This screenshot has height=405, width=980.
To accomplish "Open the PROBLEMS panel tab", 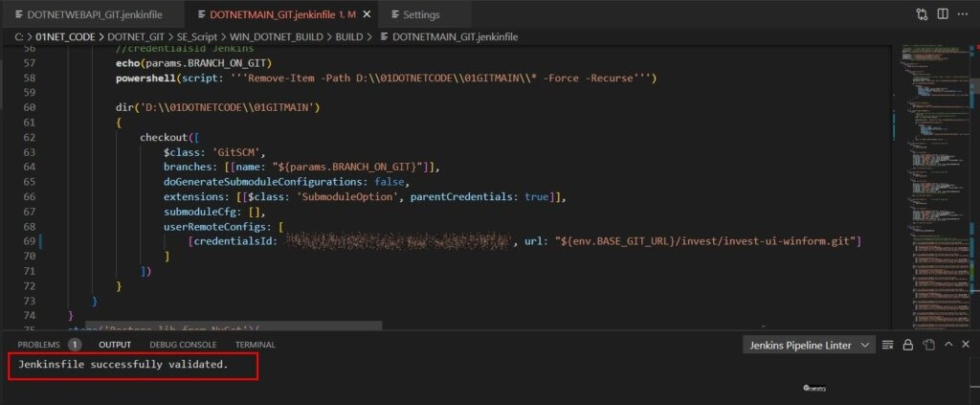I will (38, 345).
